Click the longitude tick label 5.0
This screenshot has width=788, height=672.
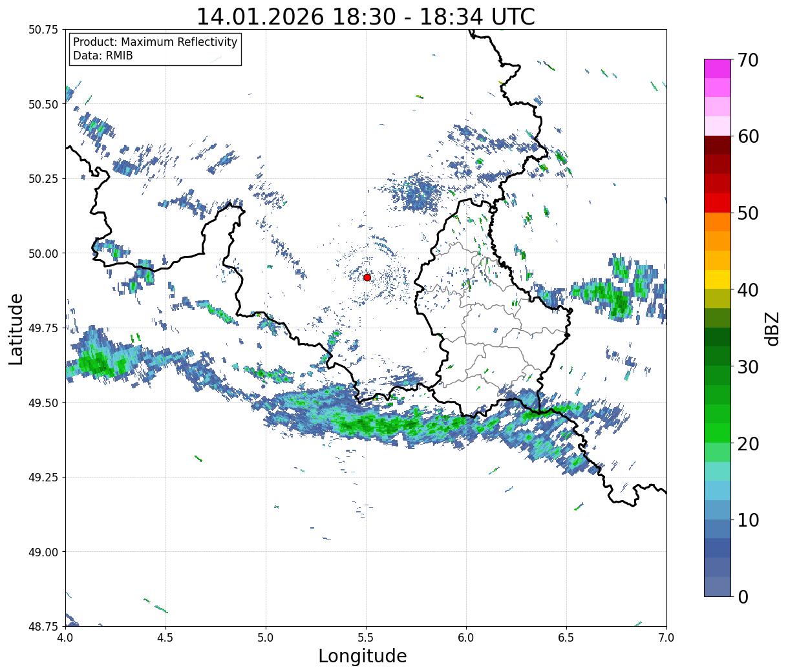(x=266, y=638)
